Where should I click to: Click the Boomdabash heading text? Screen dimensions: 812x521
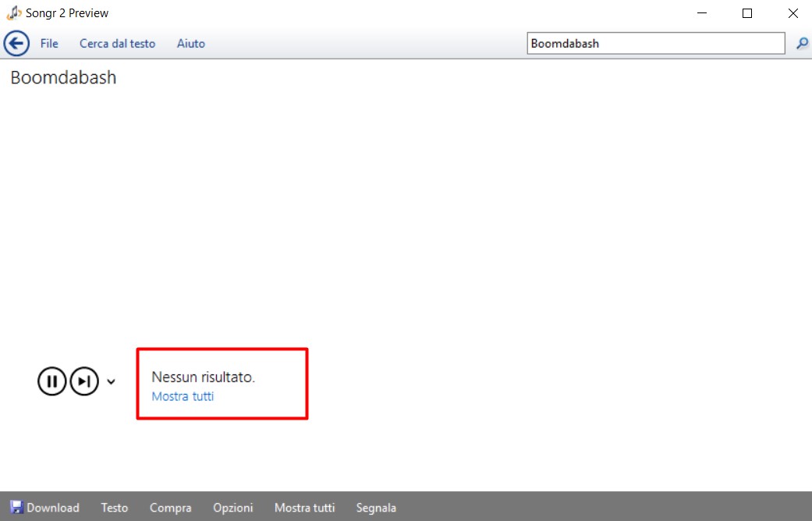click(x=64, y=77)
